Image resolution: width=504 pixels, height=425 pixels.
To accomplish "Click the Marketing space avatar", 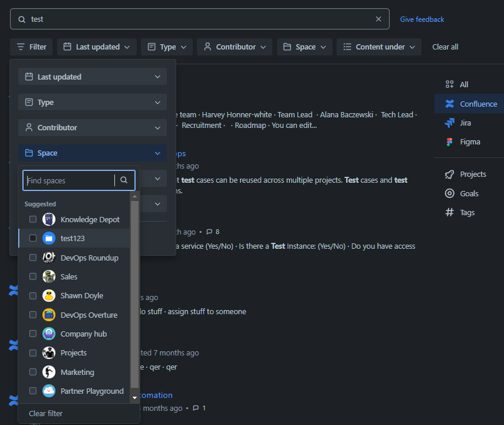I will coord(49,372).
